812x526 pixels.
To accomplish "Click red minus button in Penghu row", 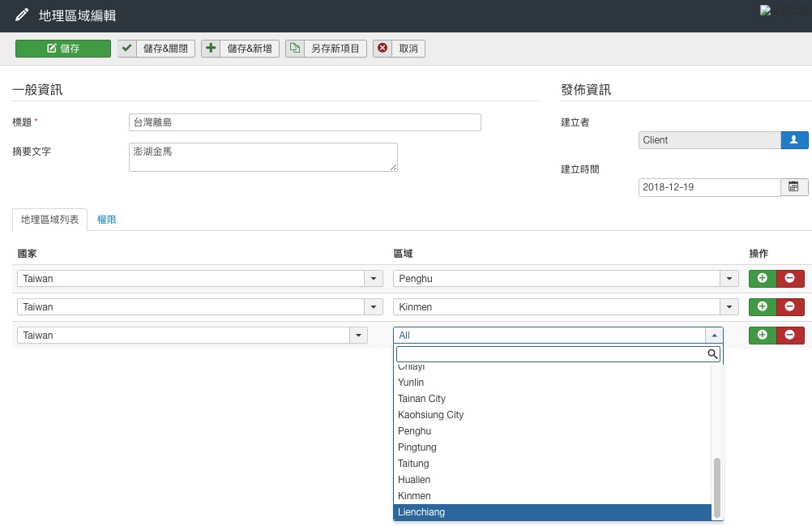I will point(790,279).
